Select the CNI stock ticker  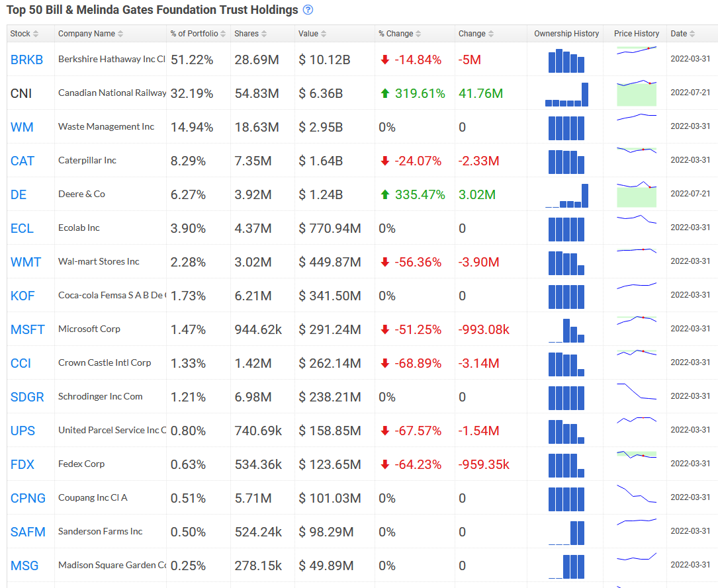(x=21, y=93)
